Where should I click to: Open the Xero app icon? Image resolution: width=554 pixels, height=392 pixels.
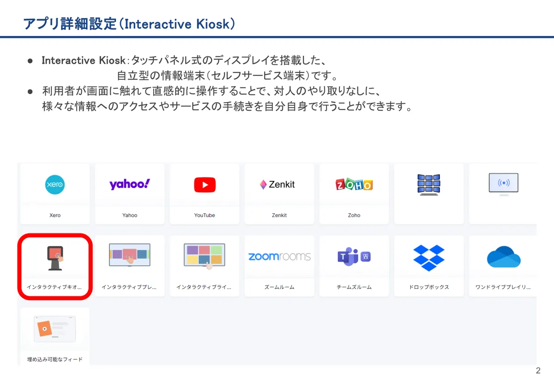(55, 185)
